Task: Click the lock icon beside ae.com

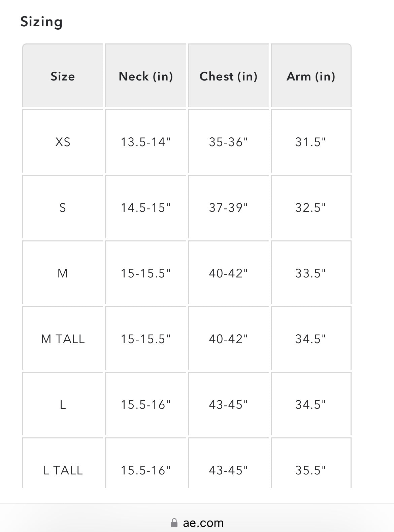Action: point(174,523)
